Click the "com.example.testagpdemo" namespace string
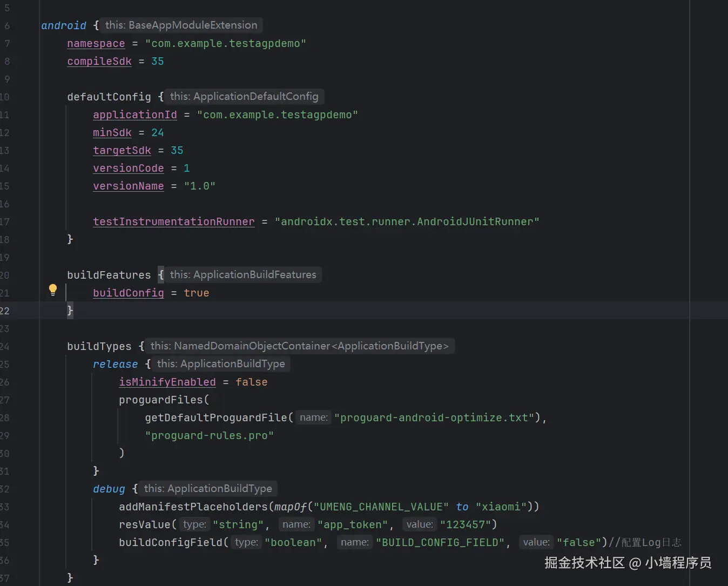This screenshot has width=728, height=586. [226, 43]
